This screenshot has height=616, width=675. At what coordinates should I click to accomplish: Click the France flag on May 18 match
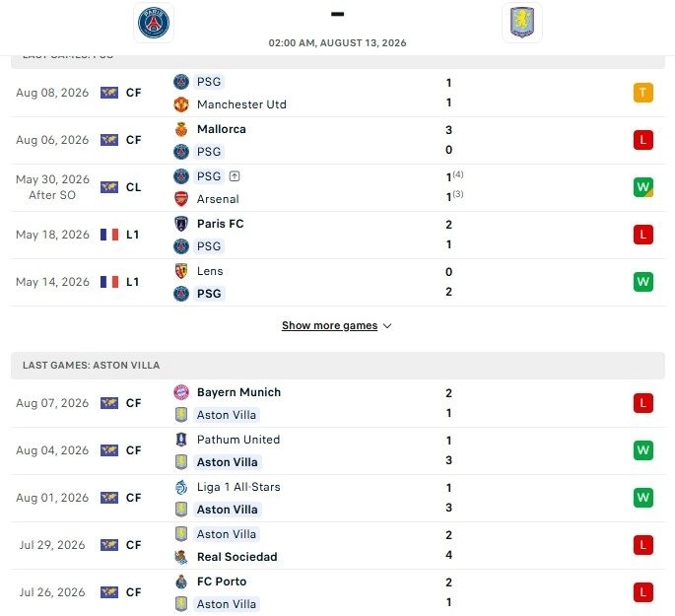point(109,235)
